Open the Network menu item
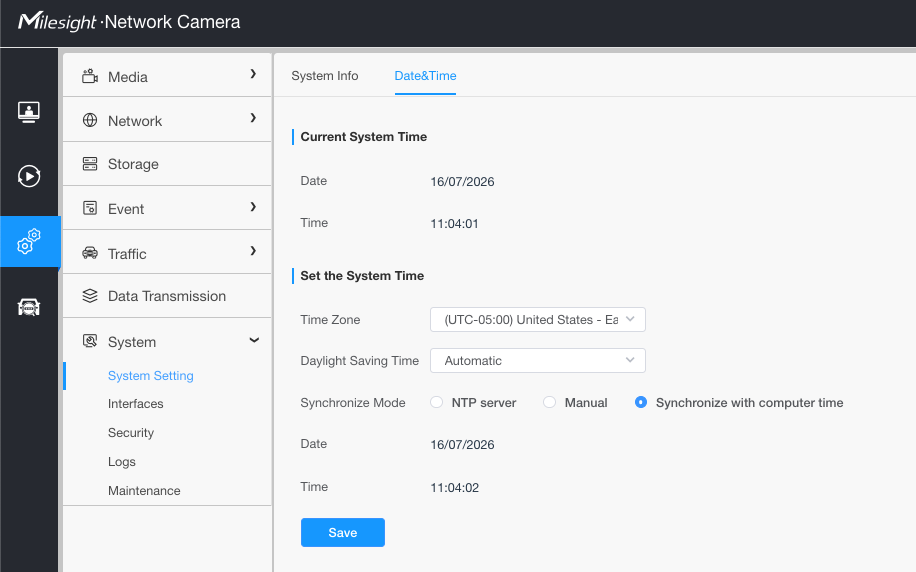 tap(167, 120)
